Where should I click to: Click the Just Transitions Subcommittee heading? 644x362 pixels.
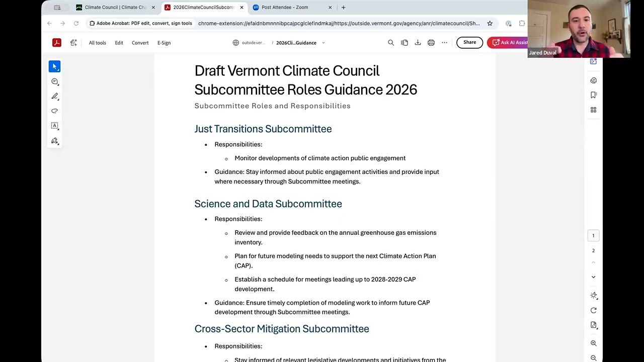(263, 129)
